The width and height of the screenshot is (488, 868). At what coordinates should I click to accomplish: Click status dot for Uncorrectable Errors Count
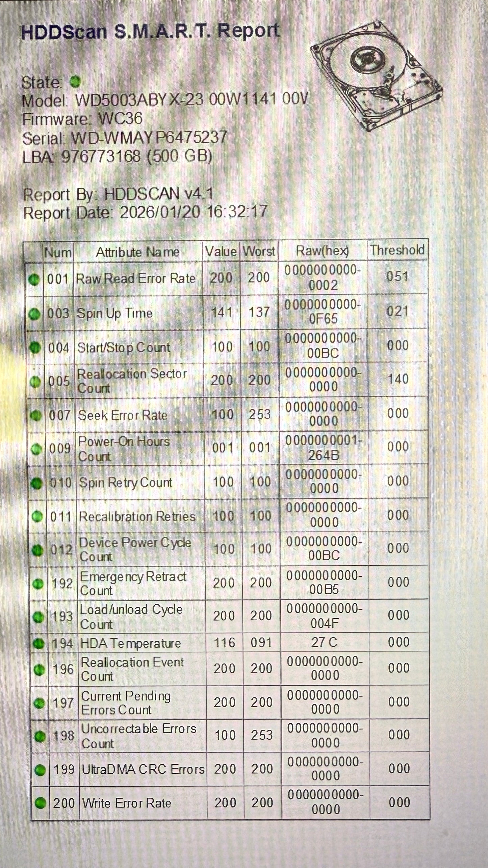40,737
